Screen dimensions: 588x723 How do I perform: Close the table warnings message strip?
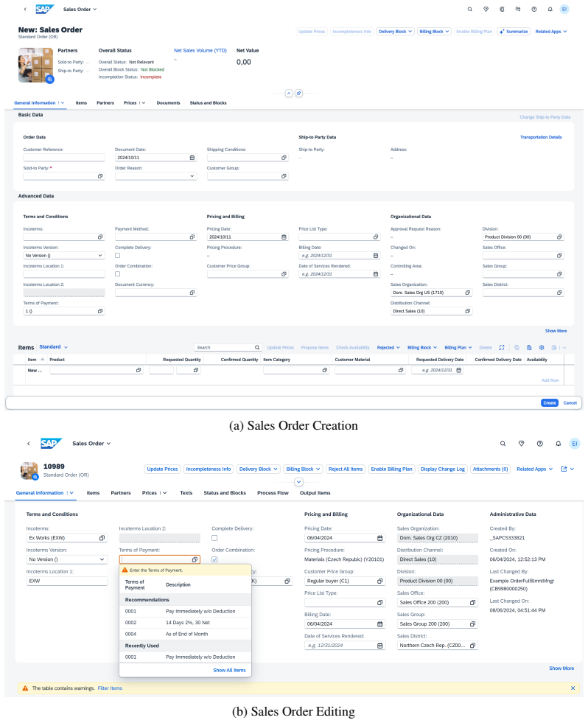click(x=573, y=688)
